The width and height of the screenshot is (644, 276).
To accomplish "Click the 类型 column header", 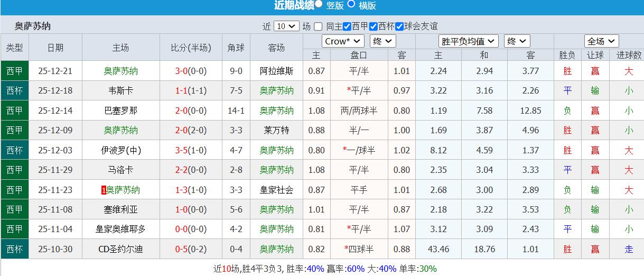I will coord(15,48).
